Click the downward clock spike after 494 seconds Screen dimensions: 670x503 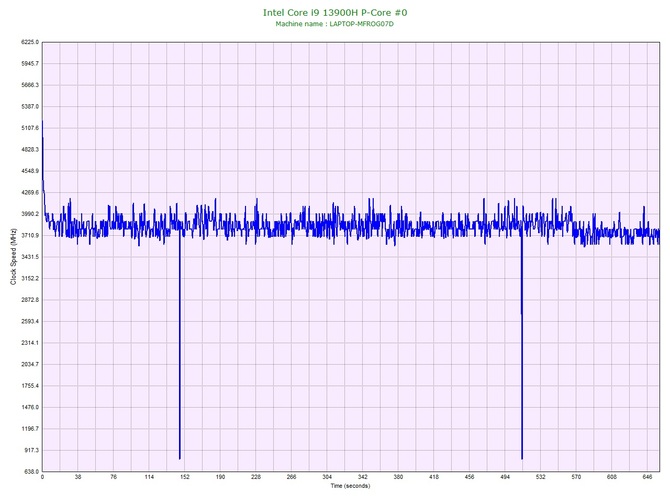(522, 346)
